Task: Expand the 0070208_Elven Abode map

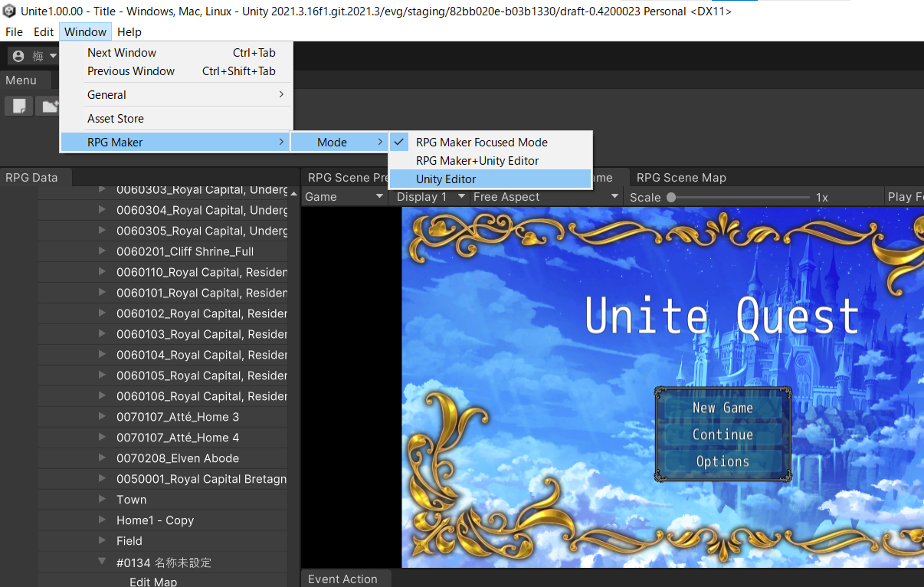Action: click(102, 458)
